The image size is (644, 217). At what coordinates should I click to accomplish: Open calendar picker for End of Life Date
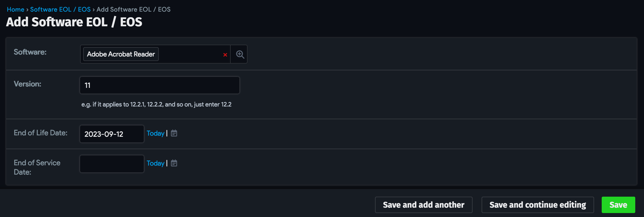[x=174, y=133]
